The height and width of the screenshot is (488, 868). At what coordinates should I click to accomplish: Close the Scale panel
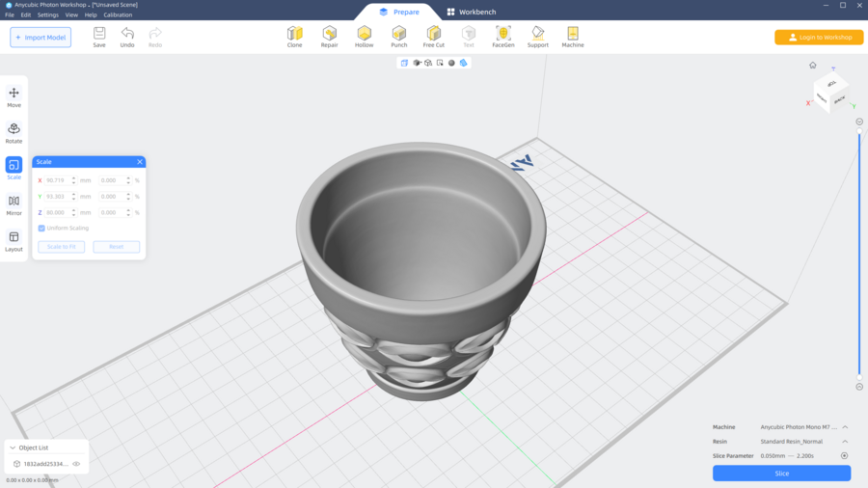[x=140, y=162]
